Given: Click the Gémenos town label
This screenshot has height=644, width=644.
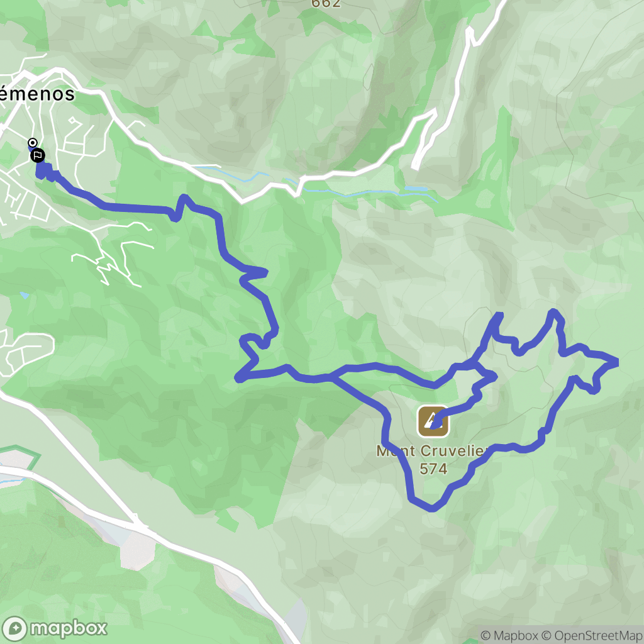Looking at the screenshot, I should [37, 94].
